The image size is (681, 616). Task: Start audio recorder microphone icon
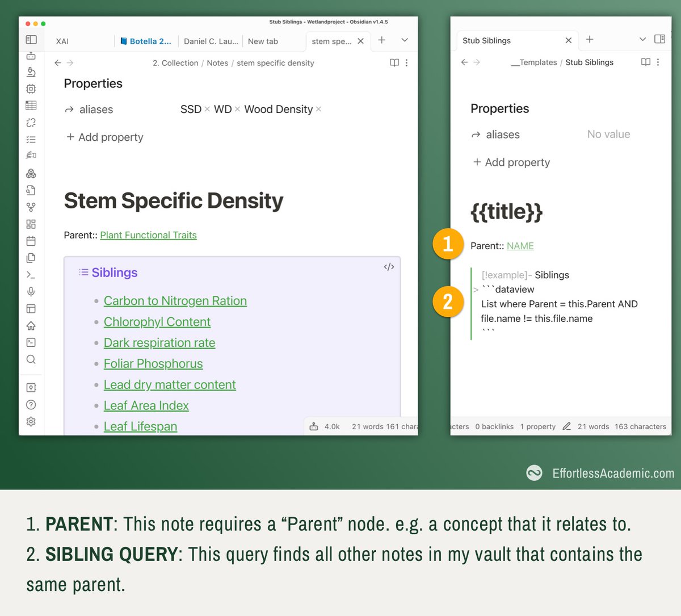pos(31,292)
